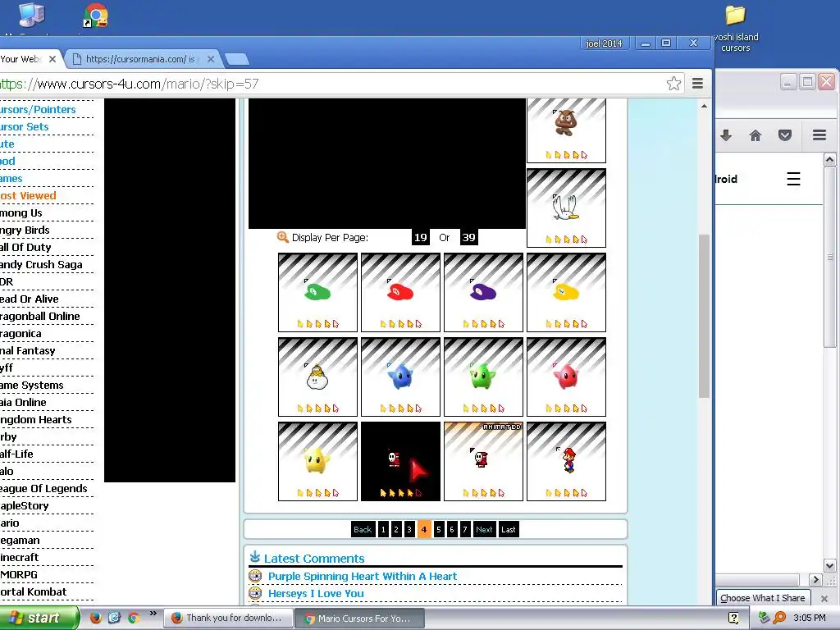Open Firefox window hamburger menu
The image size is (840, 630).
(x=819, y=135)
